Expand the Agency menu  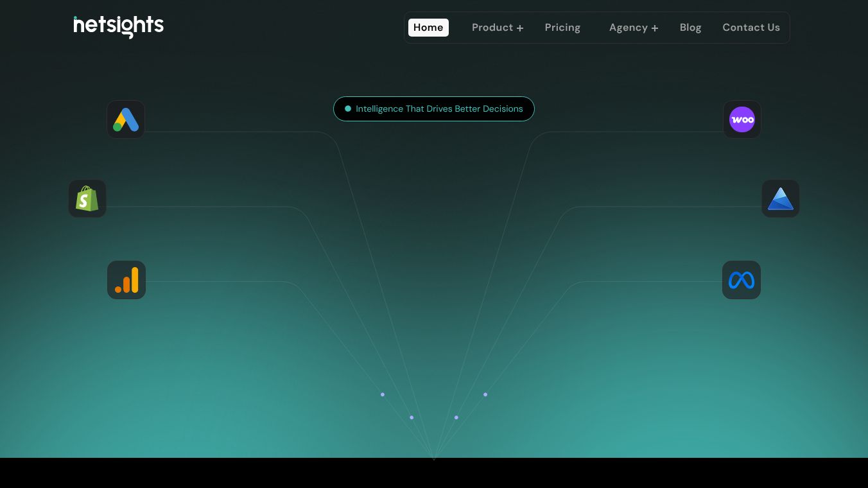point(634,28)
